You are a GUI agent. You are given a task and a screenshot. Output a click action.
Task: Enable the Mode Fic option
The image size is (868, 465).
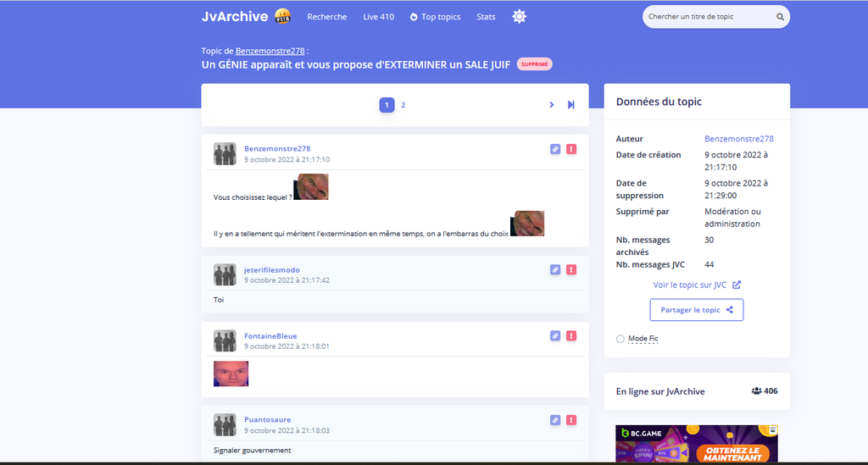(621, 339)
